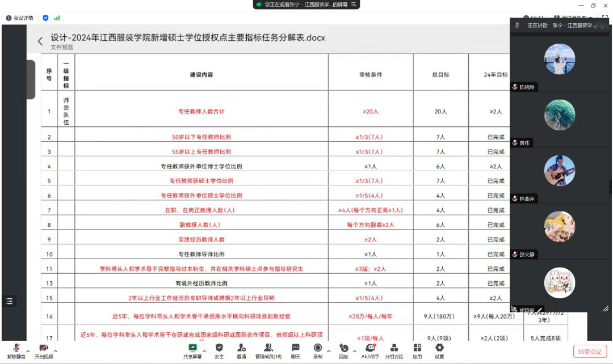
Task: Expand audio options arrow beside 解除静音
Action: pyautogui.click(x=28, y=351)
